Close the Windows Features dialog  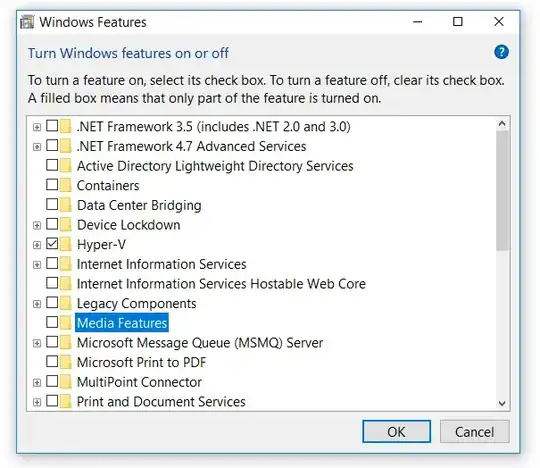(499, 22)
